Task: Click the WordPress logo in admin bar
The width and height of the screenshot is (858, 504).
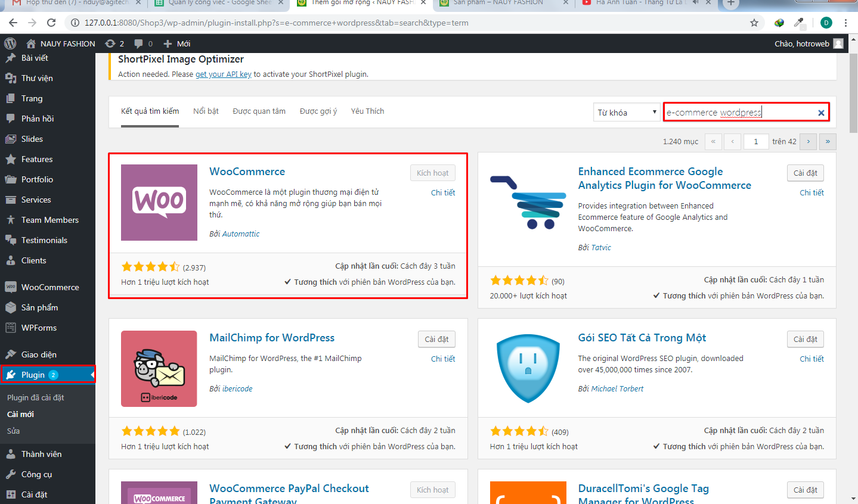Action: point(10,43)
